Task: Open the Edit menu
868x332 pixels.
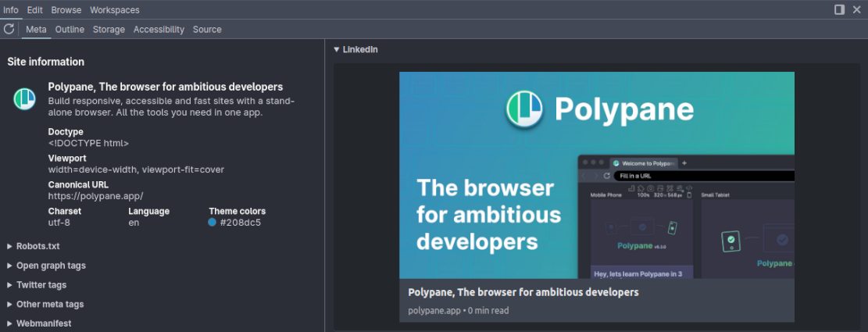Action: point(35,10)
